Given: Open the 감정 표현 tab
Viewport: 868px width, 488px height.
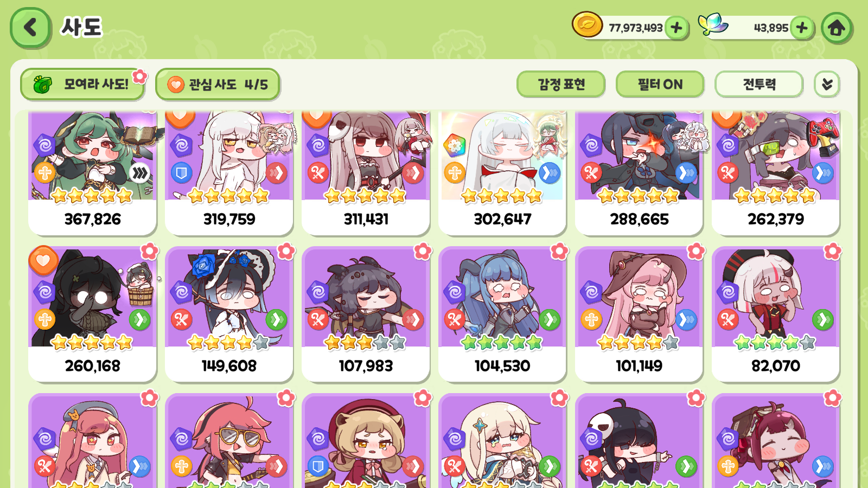Looking at the screenshot, I should pyautogui.click(x=561, y=85).
